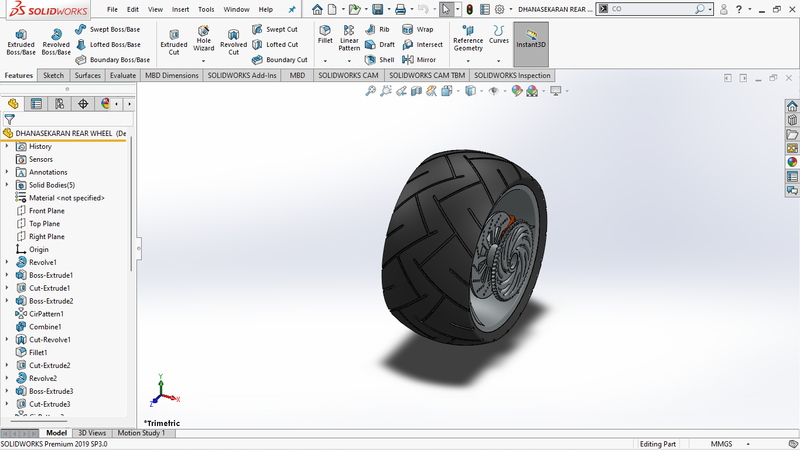Screen dimensions: 800x450
Task: Click the Hole Wizard tool
Action: 203,39
